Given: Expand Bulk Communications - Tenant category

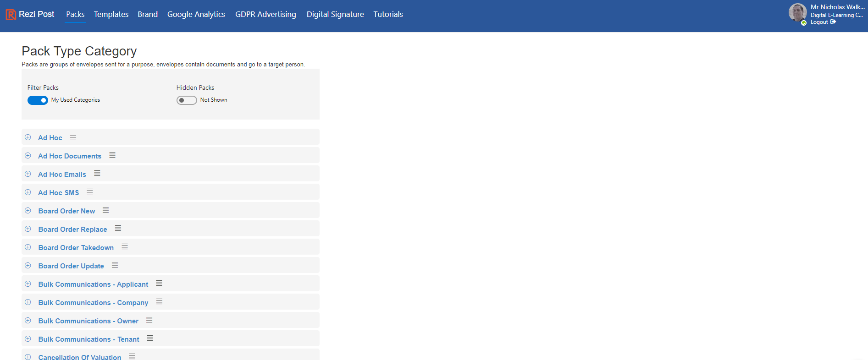Looking at the screenshot, I should pyautogui.click(x=28, y=339).
